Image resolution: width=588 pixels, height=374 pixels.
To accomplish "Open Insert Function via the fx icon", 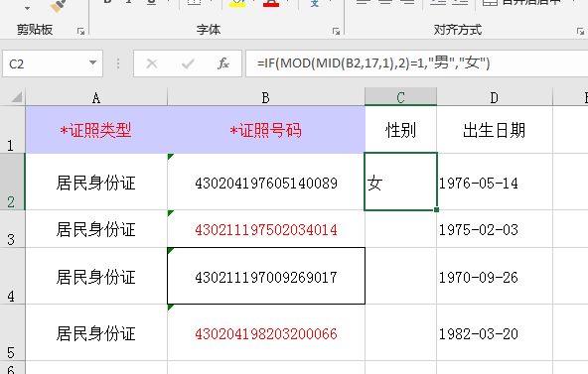I will click(x=223, y=63).
